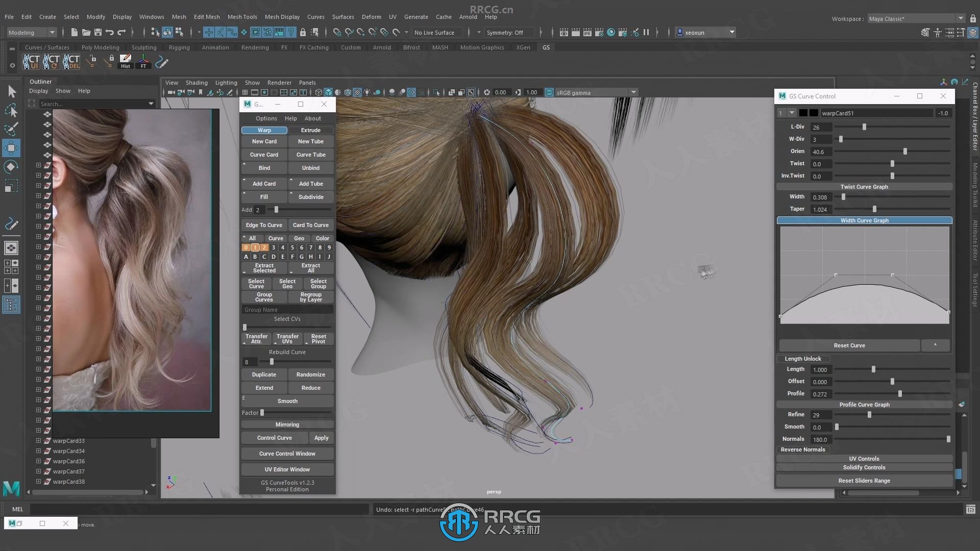
Task: Click the XGen menu in Maya menu bar
Action: click(x=523, y=47)
